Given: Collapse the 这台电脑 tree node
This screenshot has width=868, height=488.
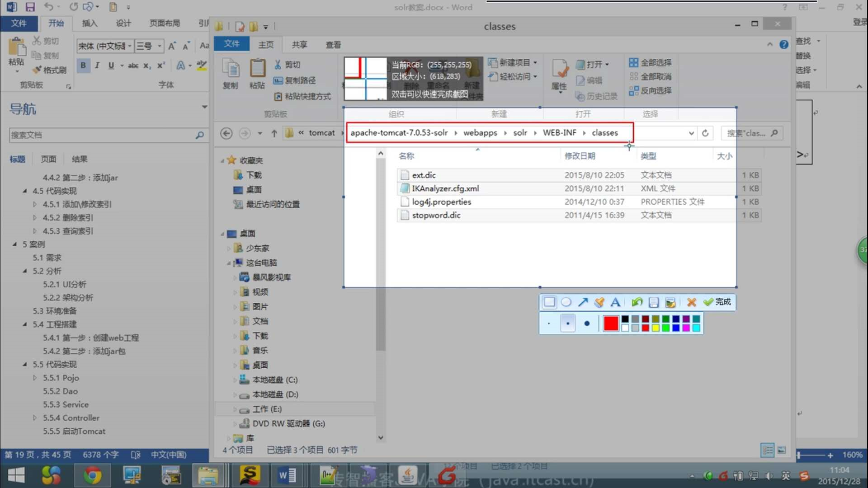Looking at the screenshot, I should tap(228, 263).
